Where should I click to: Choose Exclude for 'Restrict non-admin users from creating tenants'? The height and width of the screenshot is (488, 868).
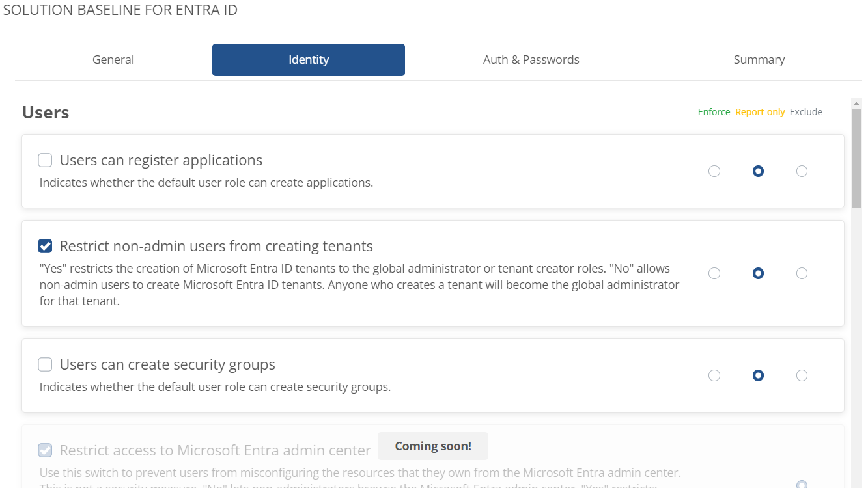pos(802,273)
